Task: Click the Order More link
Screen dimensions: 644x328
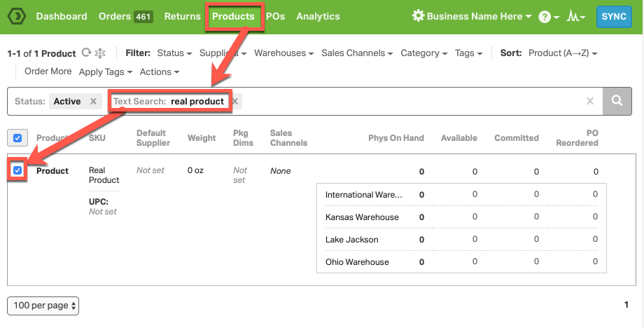Action: 48,71
